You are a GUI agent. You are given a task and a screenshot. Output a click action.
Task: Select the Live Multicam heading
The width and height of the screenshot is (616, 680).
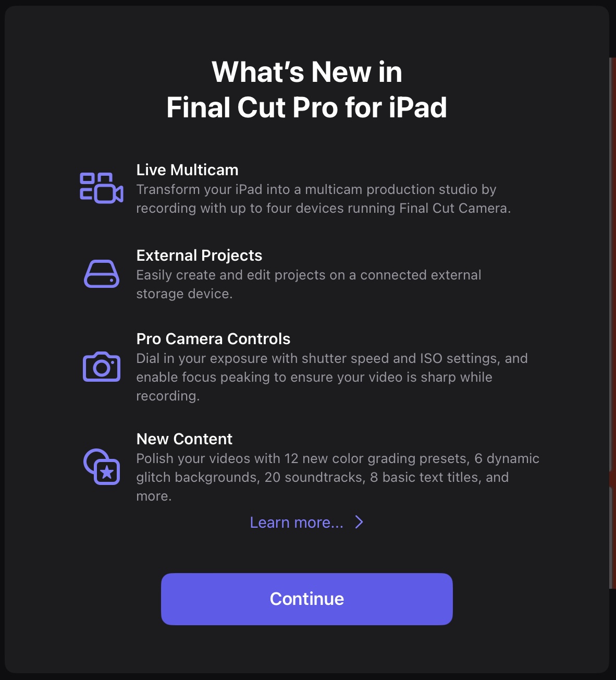187,170
